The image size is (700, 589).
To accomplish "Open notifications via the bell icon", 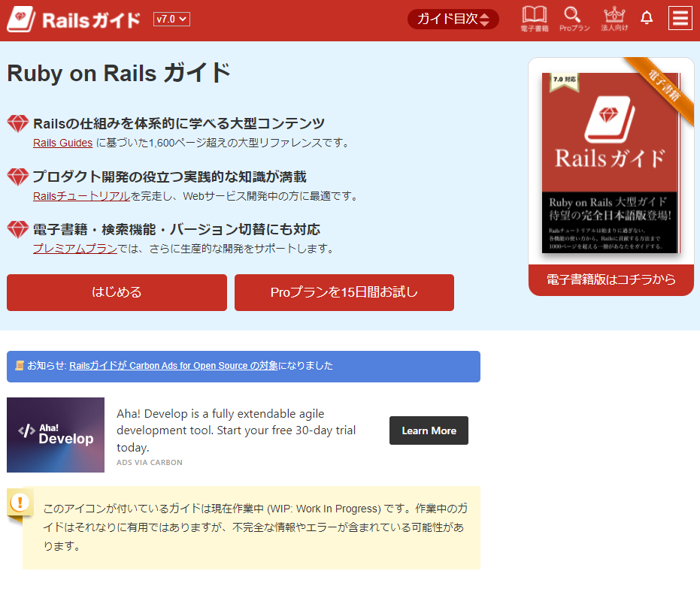I will 647,18.
